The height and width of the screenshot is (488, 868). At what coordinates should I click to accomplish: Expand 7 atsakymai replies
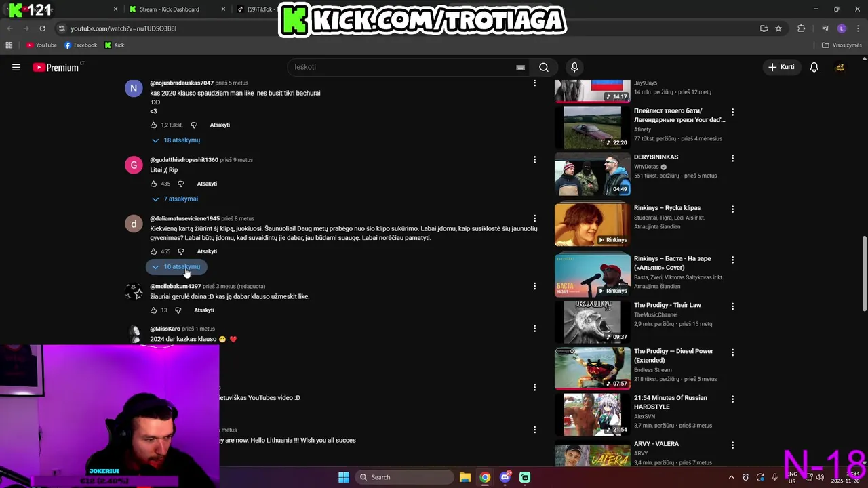(174, 199)
